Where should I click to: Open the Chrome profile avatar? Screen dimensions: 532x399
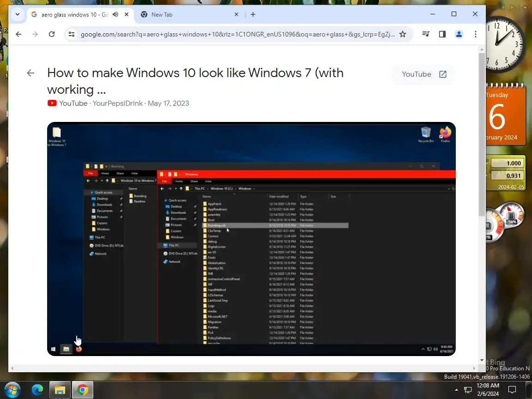coord(459,34)
